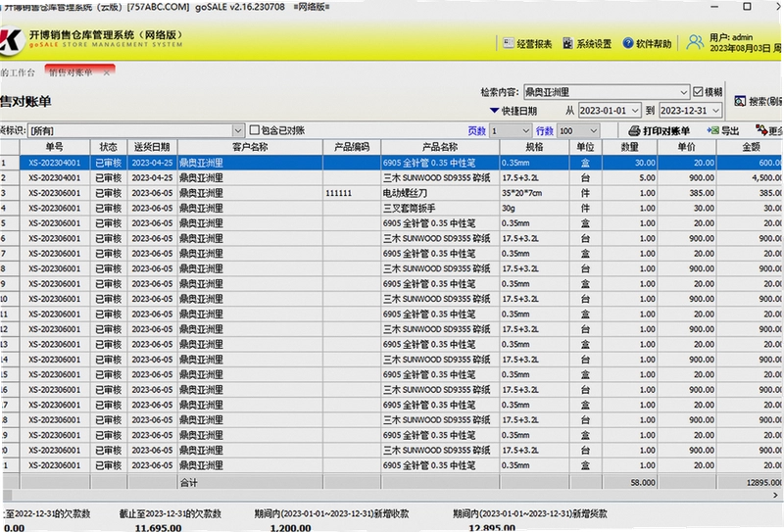Open the 检索内容 customer dropdown
This screenshot has width=784, height=532.
click(683, 92)
